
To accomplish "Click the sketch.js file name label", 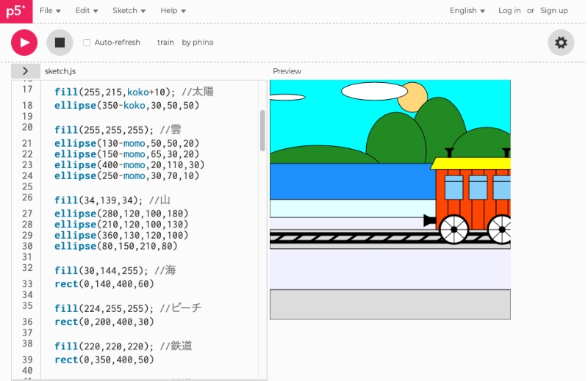I will [x=60, y=71].
